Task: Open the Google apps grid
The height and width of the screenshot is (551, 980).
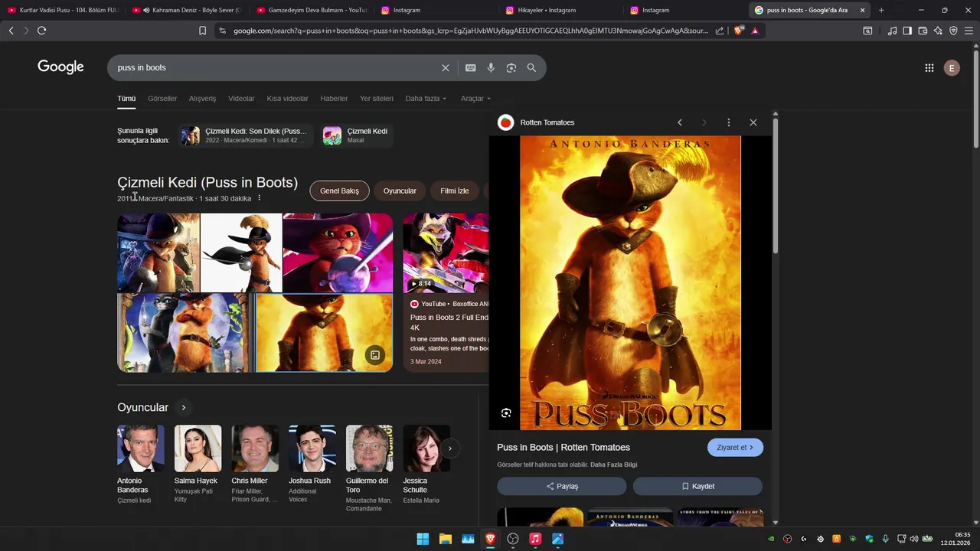Action: 929,68
